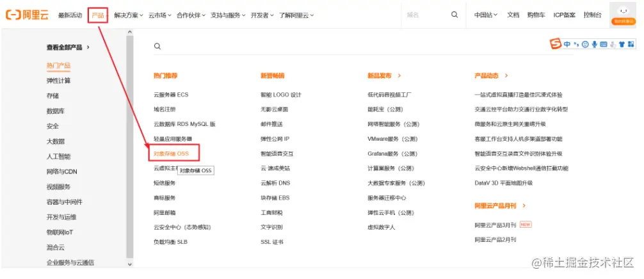Expand the 云市场 dropdown
The height and width of the screenshot is (279, 644).
point(160,15)
